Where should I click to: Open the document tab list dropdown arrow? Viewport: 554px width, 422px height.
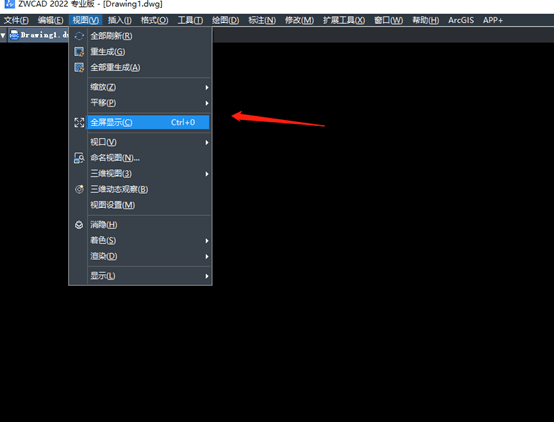(3, 35)
